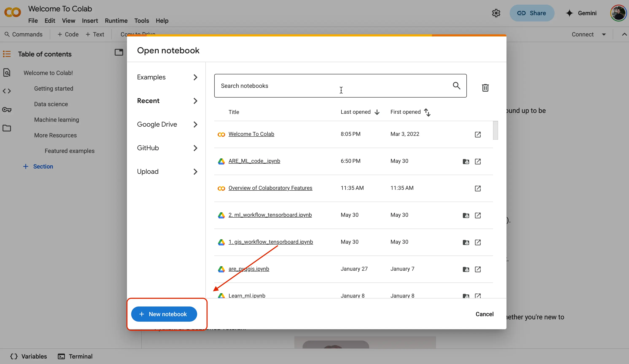The image size is (629, 364).
Task: Add a Code cell
Action: [x=68, y=34]
